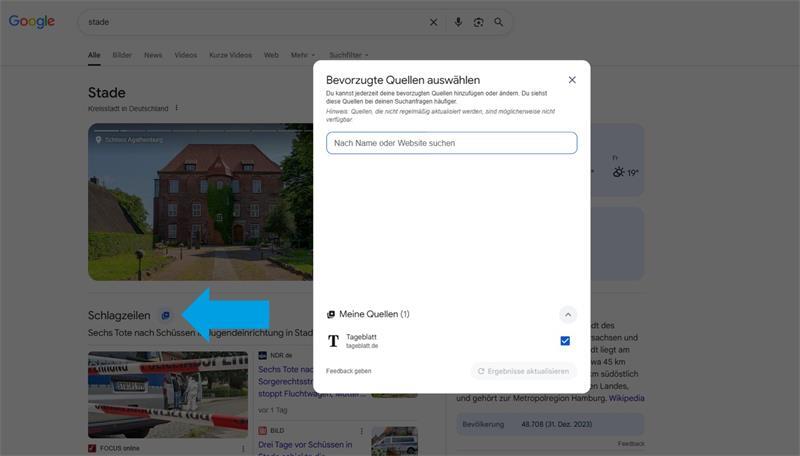800x456 pixels.
Task: Open the Schloss Agathenburg photo
Action: pyautogui.click(x=201, y=202)
